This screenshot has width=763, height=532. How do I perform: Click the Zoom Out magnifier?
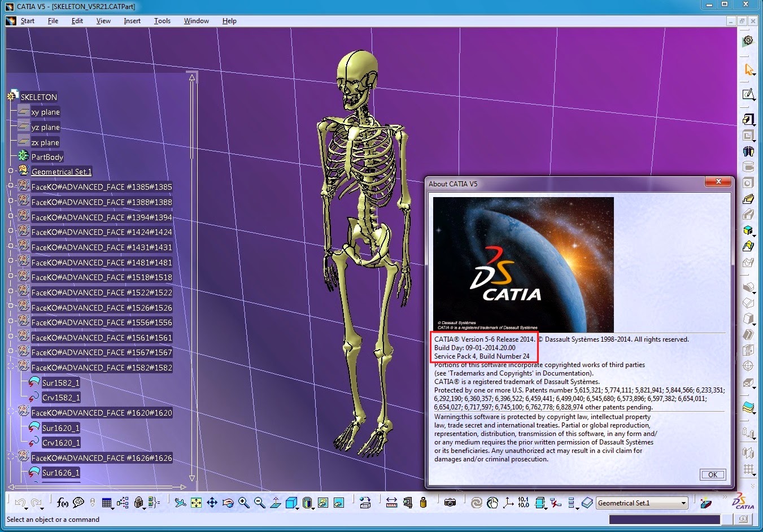point(259,503)
